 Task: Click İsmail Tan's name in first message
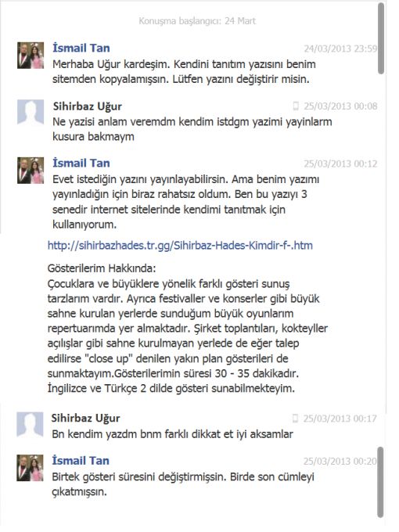81,48
